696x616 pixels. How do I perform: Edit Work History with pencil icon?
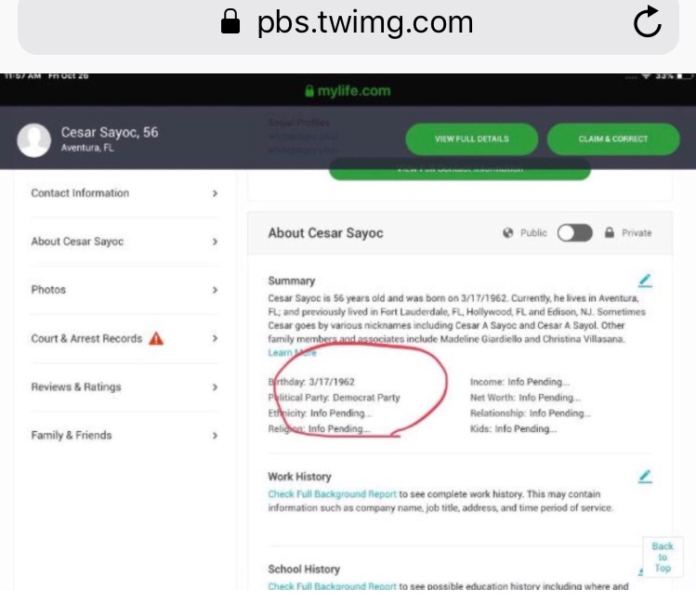[x=645, y=477]
